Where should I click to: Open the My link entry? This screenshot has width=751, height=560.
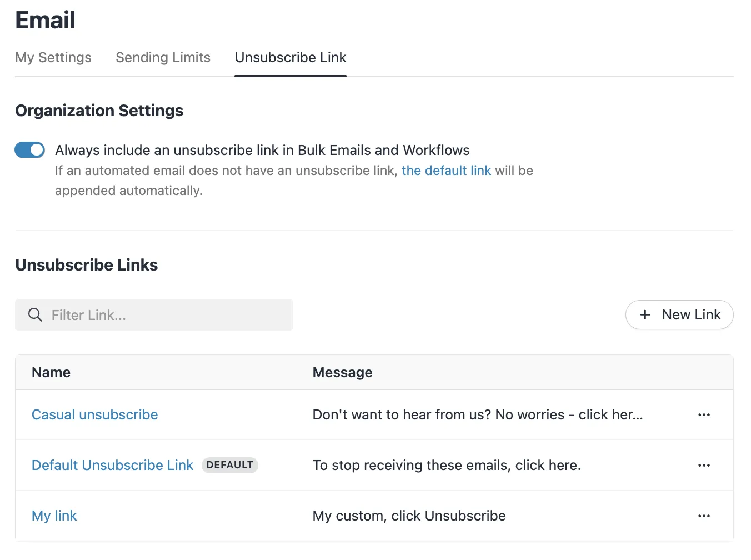54,516
